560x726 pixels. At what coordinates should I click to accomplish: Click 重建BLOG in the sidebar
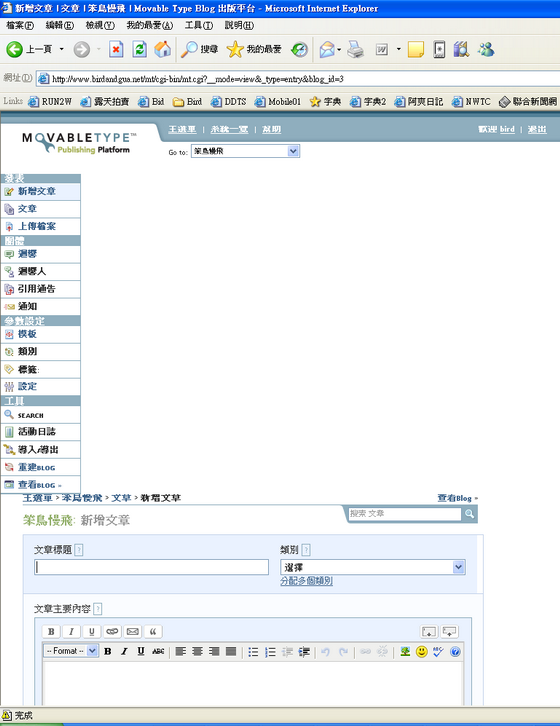coord(40,467)
